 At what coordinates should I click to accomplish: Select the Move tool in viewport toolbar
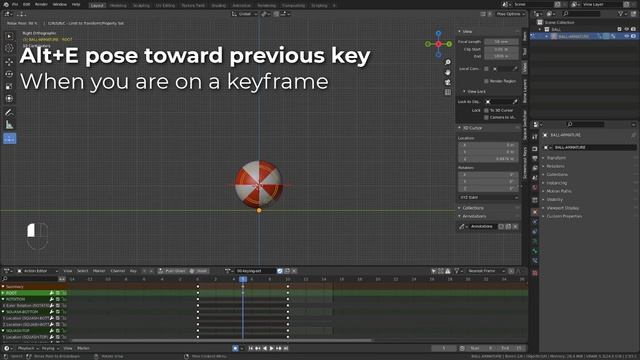click(9, 62)
